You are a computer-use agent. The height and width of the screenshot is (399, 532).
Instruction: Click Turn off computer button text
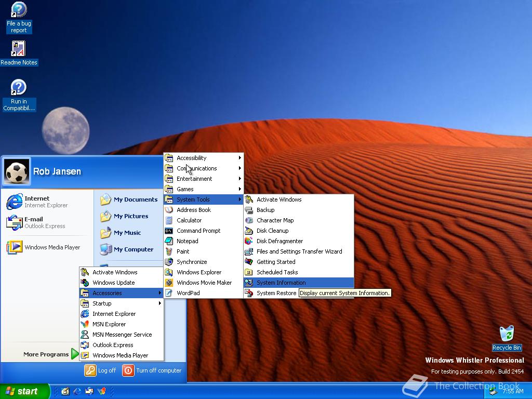[159, 370]
